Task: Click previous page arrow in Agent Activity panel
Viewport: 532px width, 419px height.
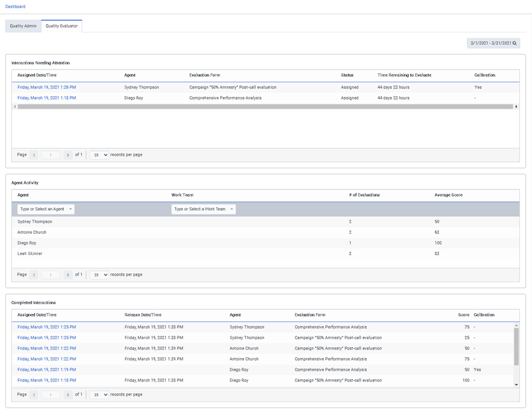Action: 33,274
